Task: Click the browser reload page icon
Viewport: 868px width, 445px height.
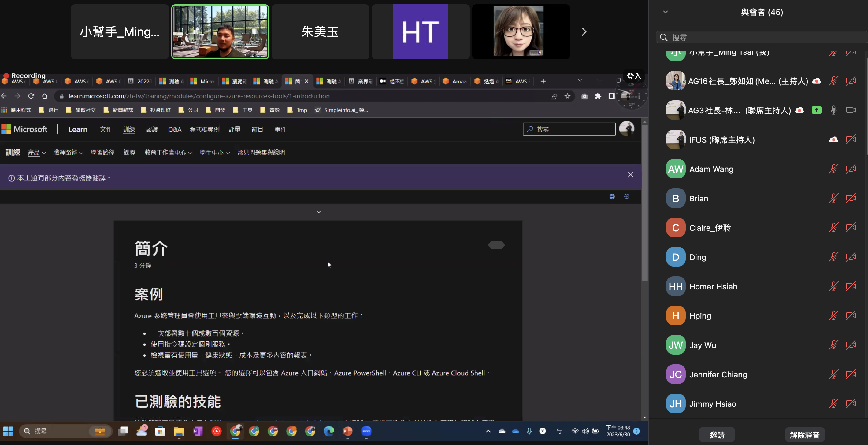Action: tap(31, 96)
